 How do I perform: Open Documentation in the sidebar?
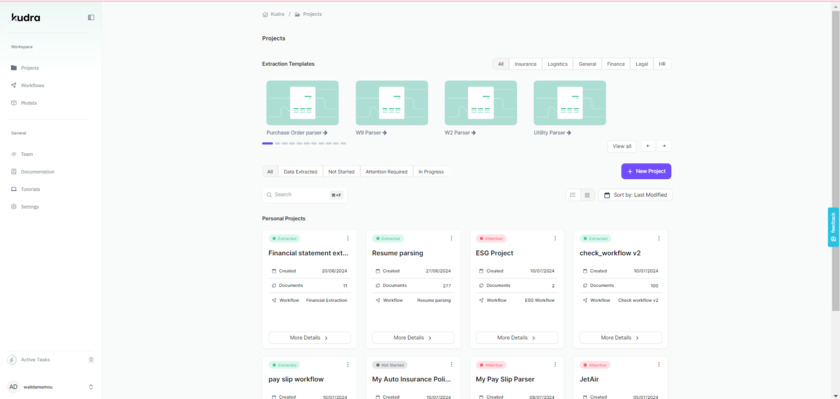click(x=33, y=172)
